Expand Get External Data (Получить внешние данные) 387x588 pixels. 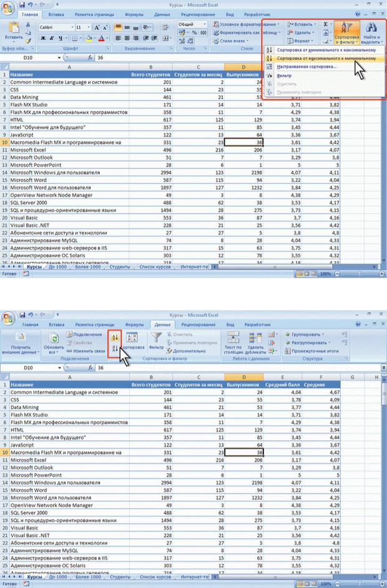pos(21,343)
